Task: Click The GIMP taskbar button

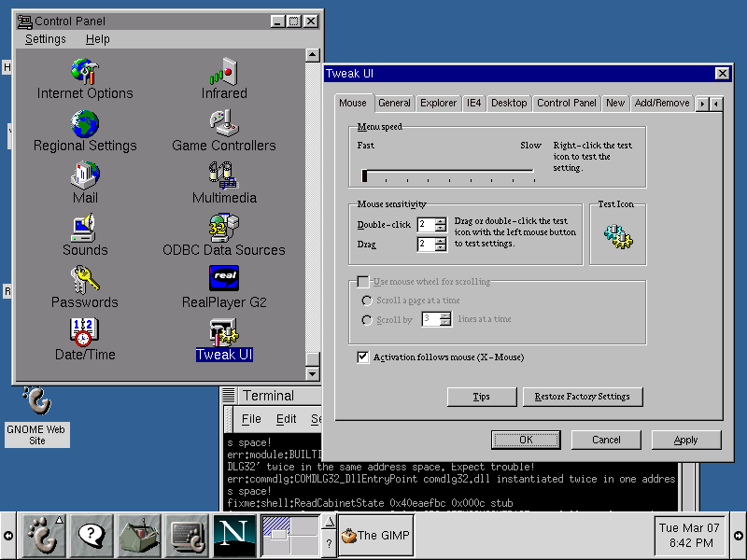Action: (x=376, y=536)
